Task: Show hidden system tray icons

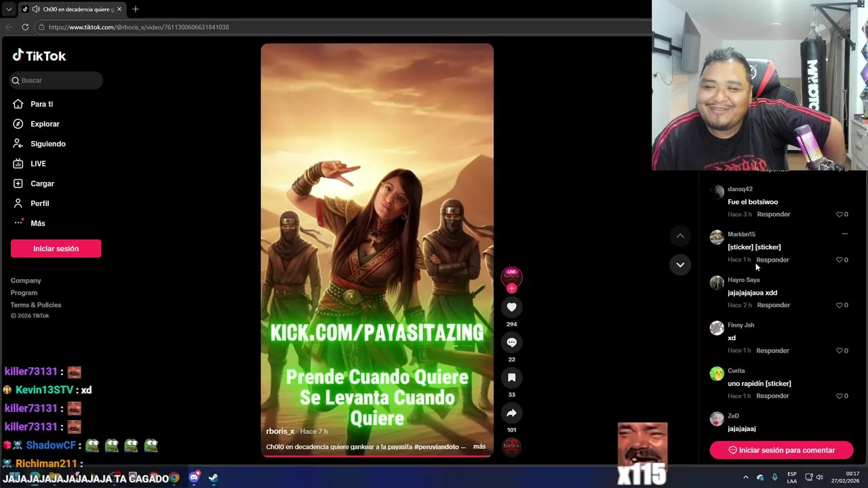Action: (x=745, y=477)
